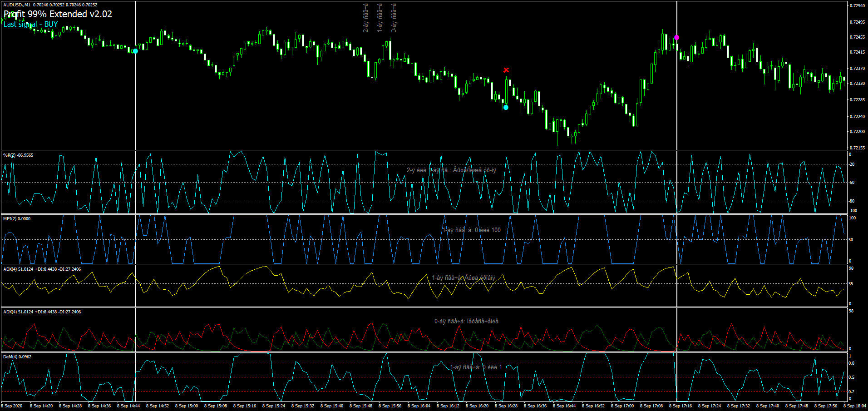
Task: Click the 'Last signal - BUY' label
Action: point(31,25)
